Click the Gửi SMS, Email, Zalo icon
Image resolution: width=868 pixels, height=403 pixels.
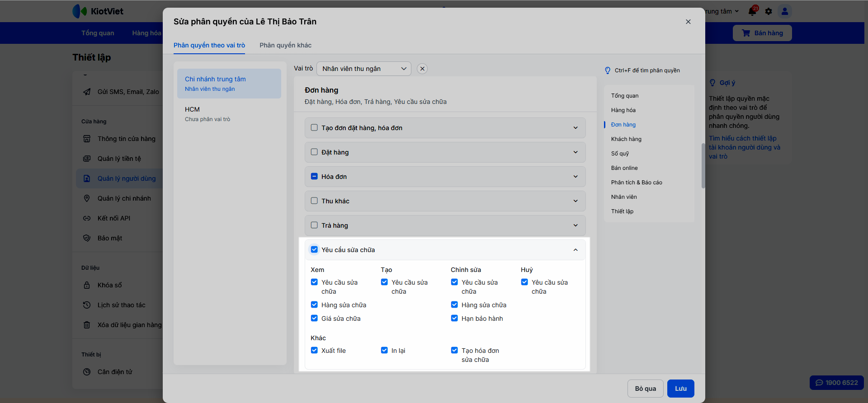coord(87,92)
